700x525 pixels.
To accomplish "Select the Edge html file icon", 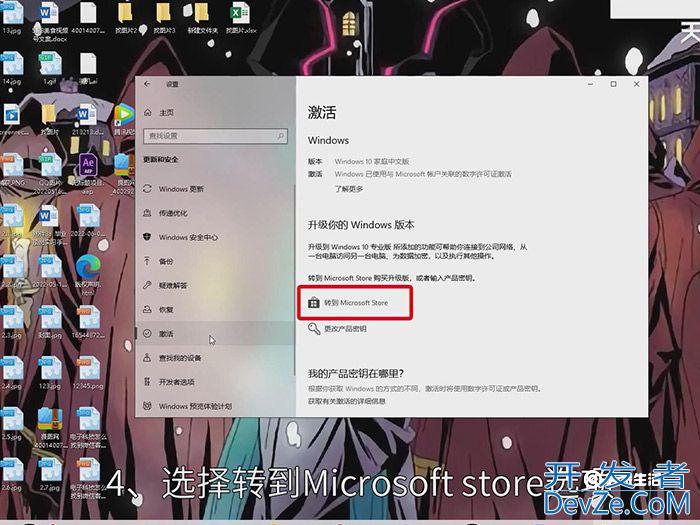I will 88,273.
